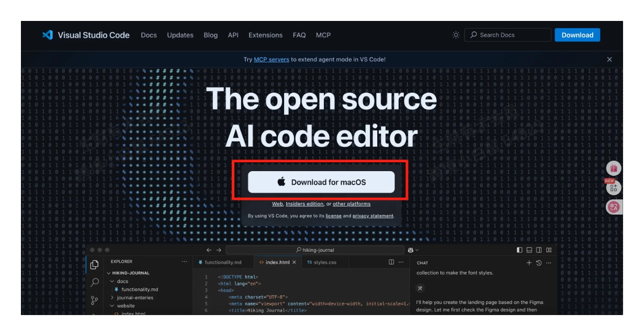Click the Copilot icon beside the command center
644x336 pixels.
click(x=411, y=250)
